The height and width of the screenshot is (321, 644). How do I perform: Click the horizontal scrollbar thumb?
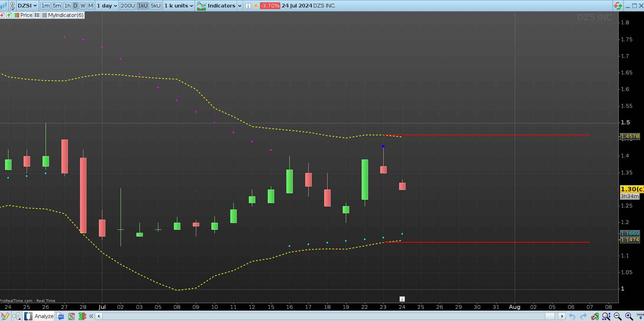[550, 316]
